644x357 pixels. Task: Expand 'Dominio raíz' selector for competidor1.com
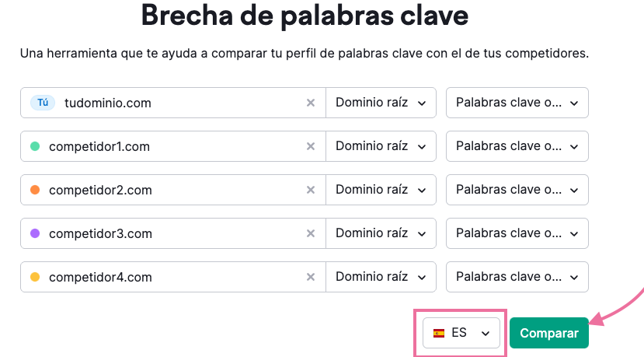tap(381, 146)
